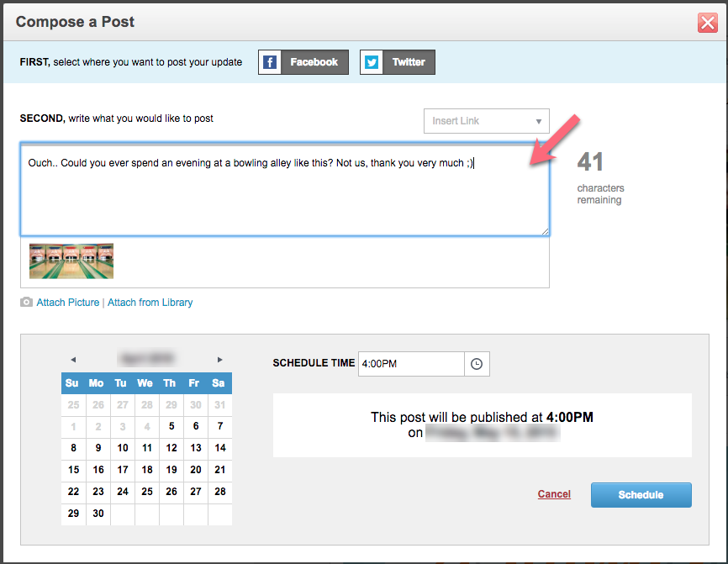Click inside the post text area
This screenshot has width=728, height=564.
[x=285, y=189]
